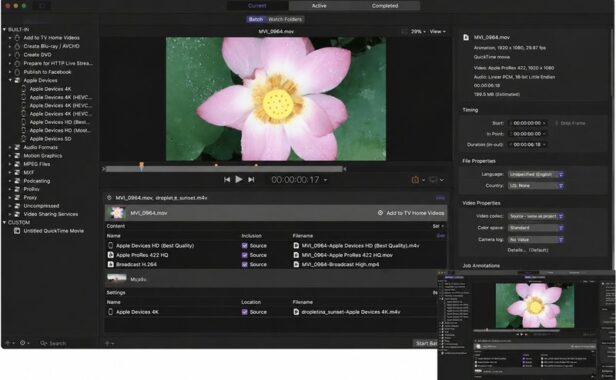616x380 pixels.
Task: Click the Details... link in Video Properties
Action: 517,250
